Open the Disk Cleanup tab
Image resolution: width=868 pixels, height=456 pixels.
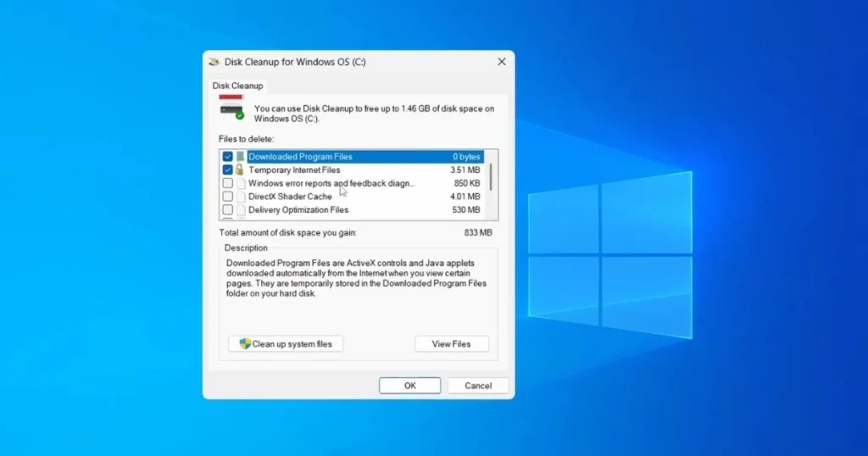(x=237, y=86)
